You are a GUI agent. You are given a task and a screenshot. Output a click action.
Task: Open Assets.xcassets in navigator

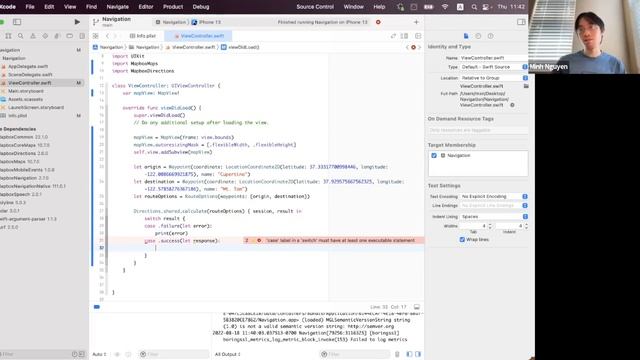[x=25, y=99]
